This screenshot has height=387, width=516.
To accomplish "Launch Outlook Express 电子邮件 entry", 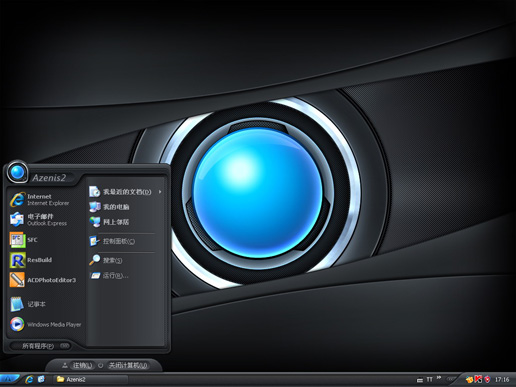I will pyautogui.click(x=46, y=220).
